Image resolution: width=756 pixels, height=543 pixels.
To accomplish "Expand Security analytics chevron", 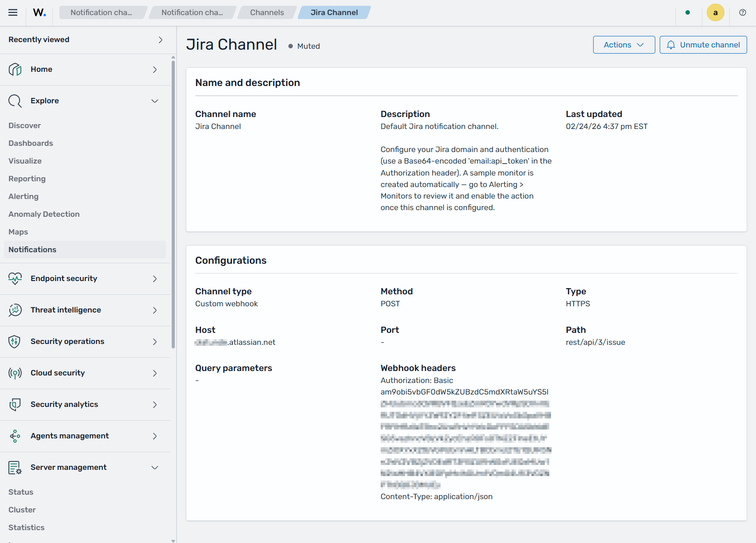I will coord(155,405).
